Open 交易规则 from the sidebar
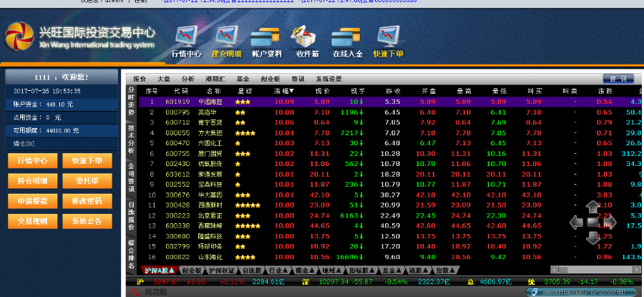The width and height of the screenshot is (644, 297). tap(32, 221)
